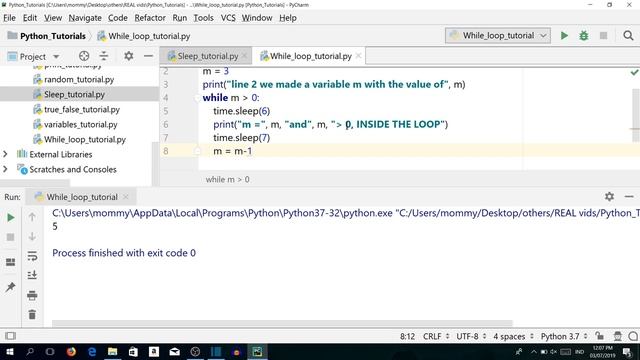Viewport: 640px width, 360px height.
Task: Open Run panel settings gear
Action: click(609, 197)
